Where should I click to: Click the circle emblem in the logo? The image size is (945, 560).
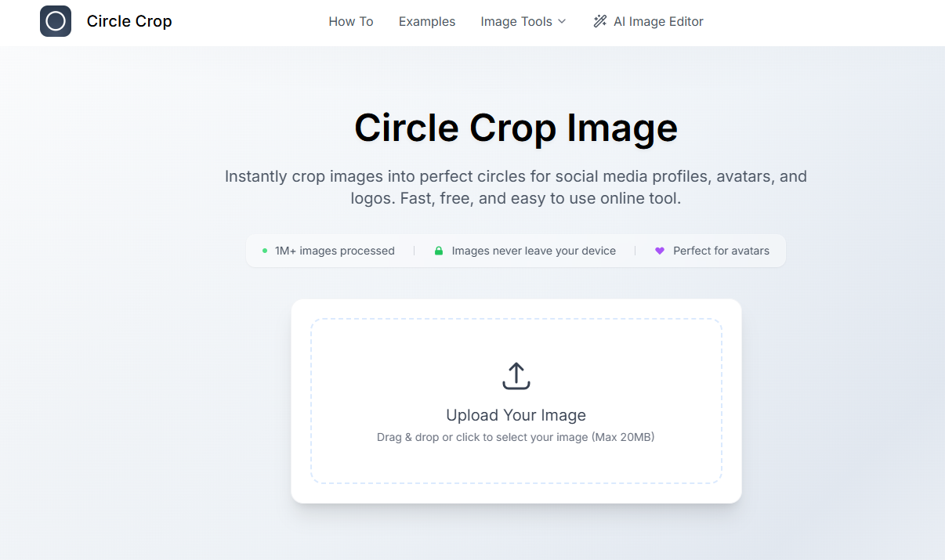tap(55, 20)
